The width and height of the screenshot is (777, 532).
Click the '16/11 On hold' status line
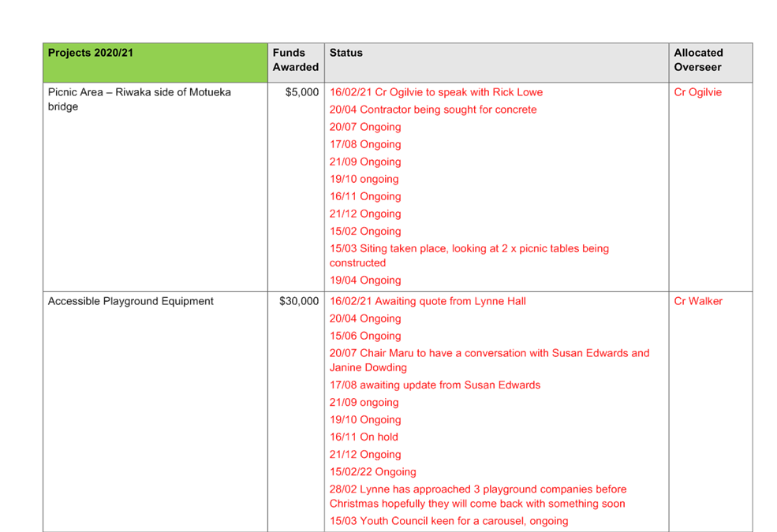click(x=364, y=437)
